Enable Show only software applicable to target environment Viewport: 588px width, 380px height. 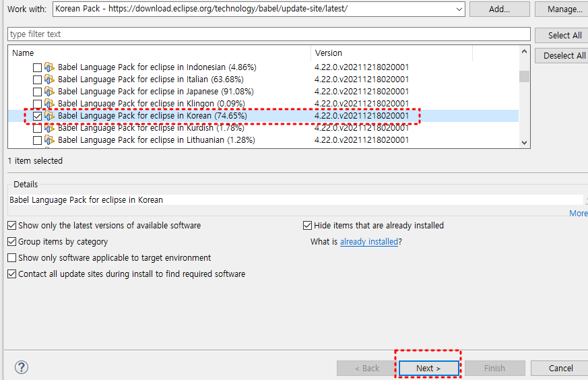[12, 257]
